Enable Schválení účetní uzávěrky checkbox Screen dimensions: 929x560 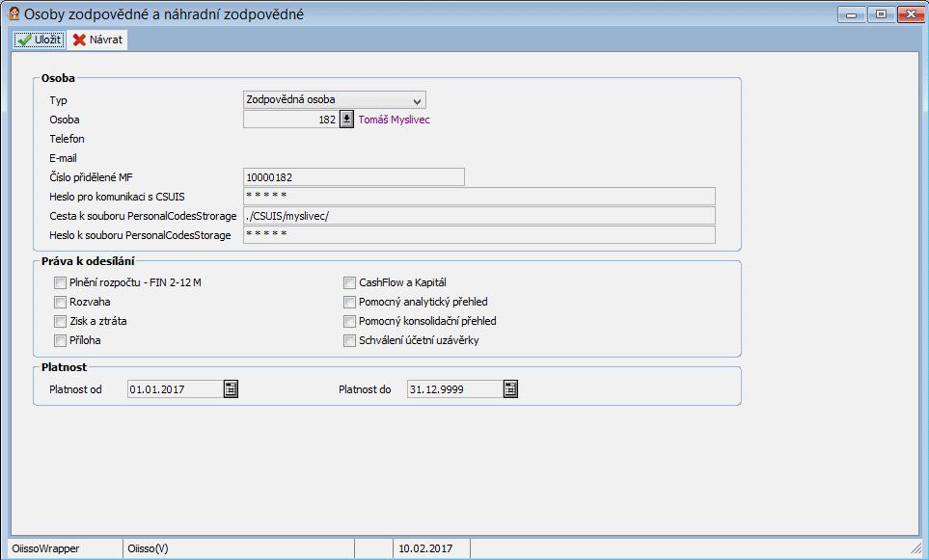pyautogui.click(x=350, y=340)
